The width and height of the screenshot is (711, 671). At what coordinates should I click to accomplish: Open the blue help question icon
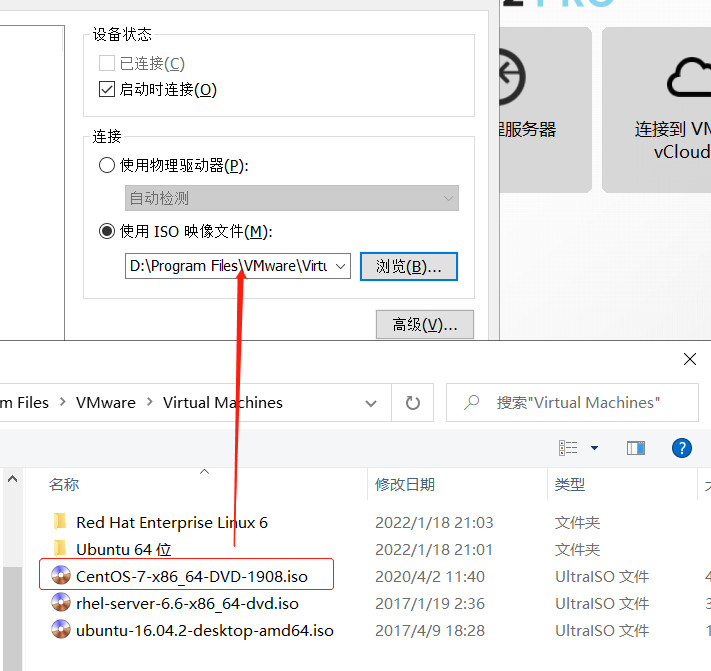click(682, 448)
